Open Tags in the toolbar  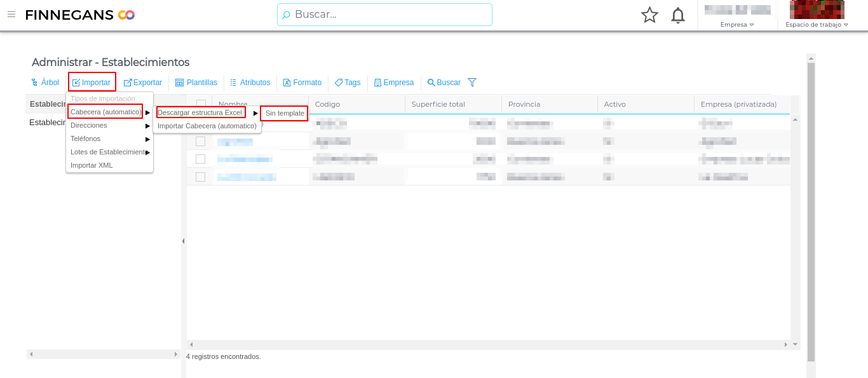pos(348,83)
